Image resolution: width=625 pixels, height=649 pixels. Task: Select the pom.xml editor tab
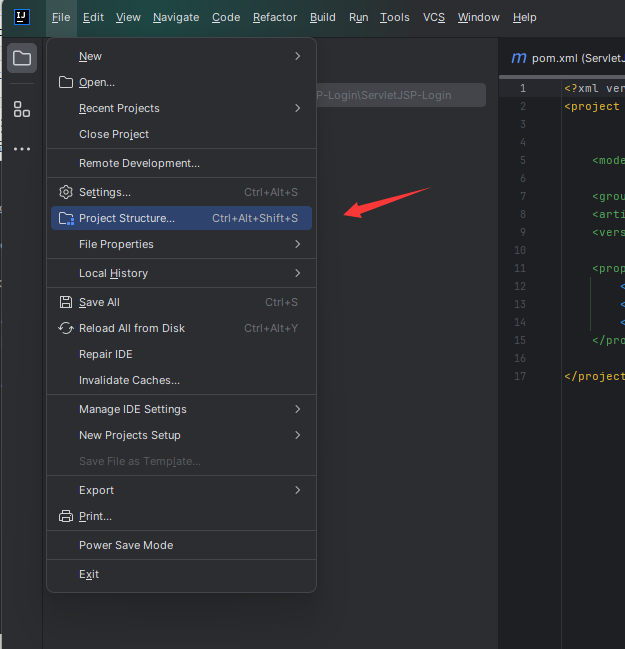click(x=565, y=58)
